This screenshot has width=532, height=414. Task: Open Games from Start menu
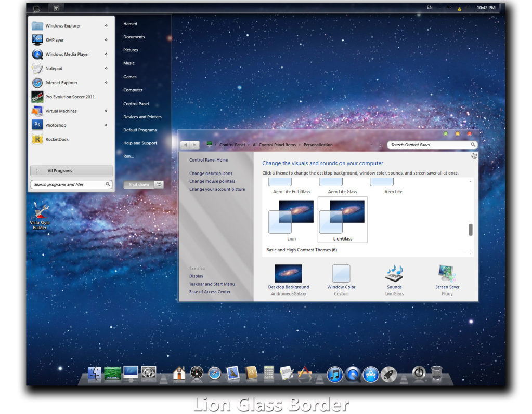point(130,77)
